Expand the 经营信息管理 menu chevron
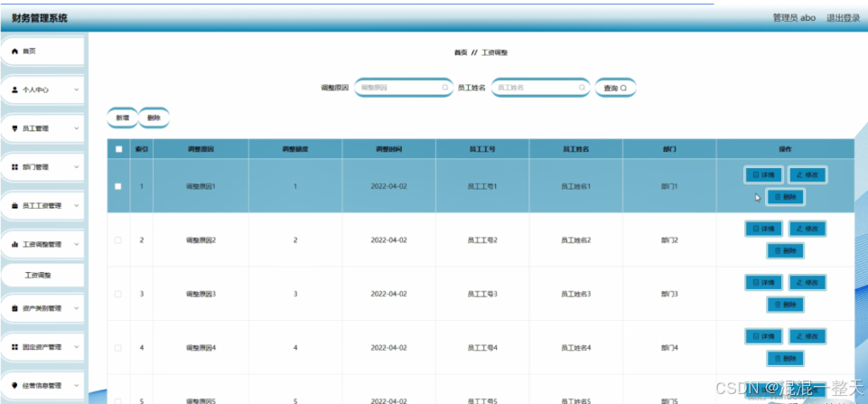The width and height of the screenshot is (868, 404). [x=77, y=386]
